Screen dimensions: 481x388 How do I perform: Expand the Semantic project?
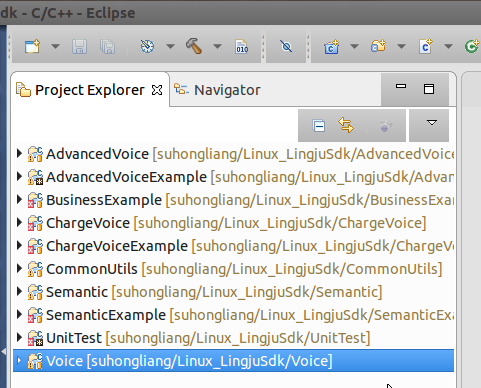point(19,291)
